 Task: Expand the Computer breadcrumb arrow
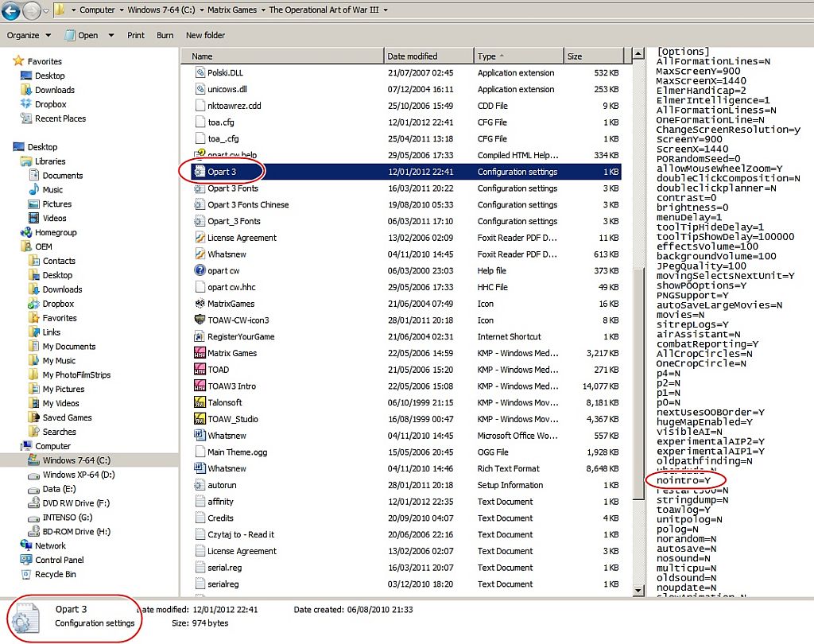click(122, 10)
